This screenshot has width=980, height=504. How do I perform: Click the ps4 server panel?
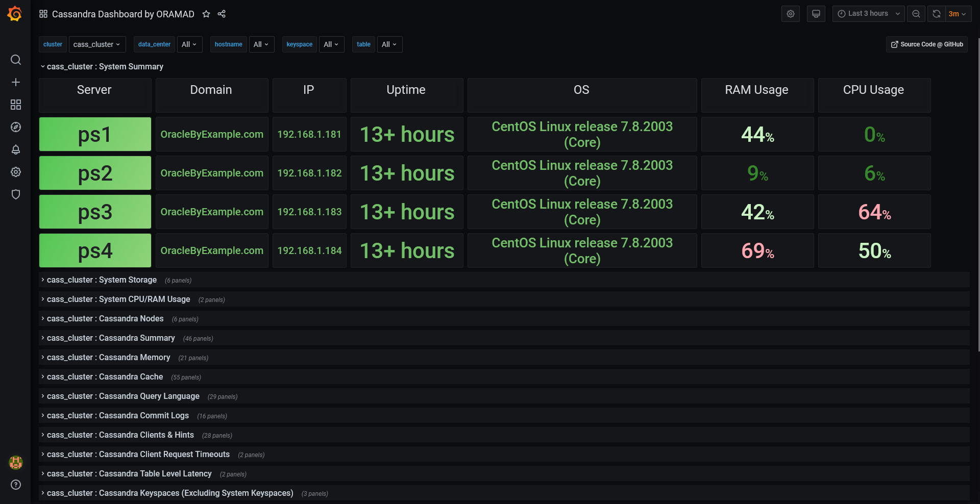[x=95, y=250]
